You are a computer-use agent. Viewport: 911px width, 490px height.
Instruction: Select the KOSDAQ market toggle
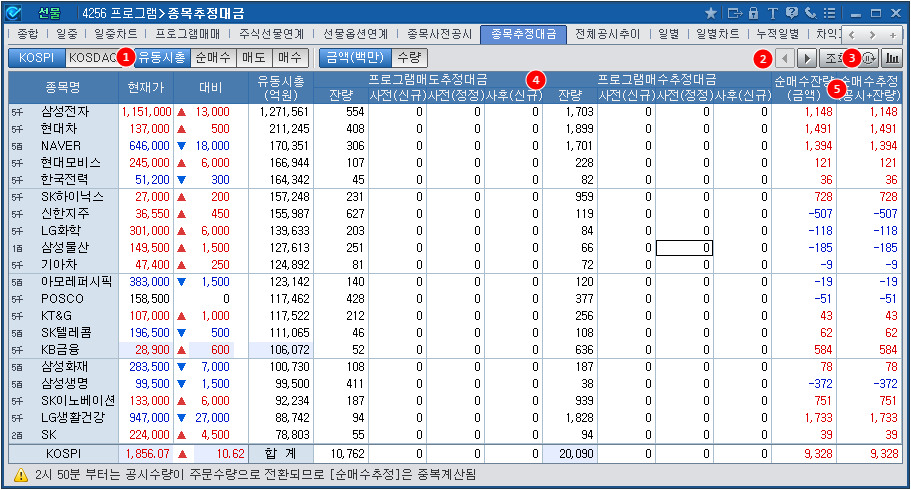click(93, 58)
